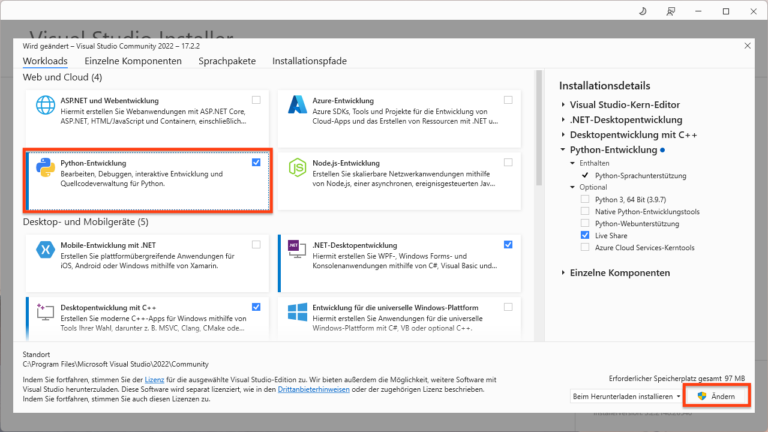Open the Drittanbieterhinweisen link
This screenshot has width=768, height=432.
pos(313,389)
